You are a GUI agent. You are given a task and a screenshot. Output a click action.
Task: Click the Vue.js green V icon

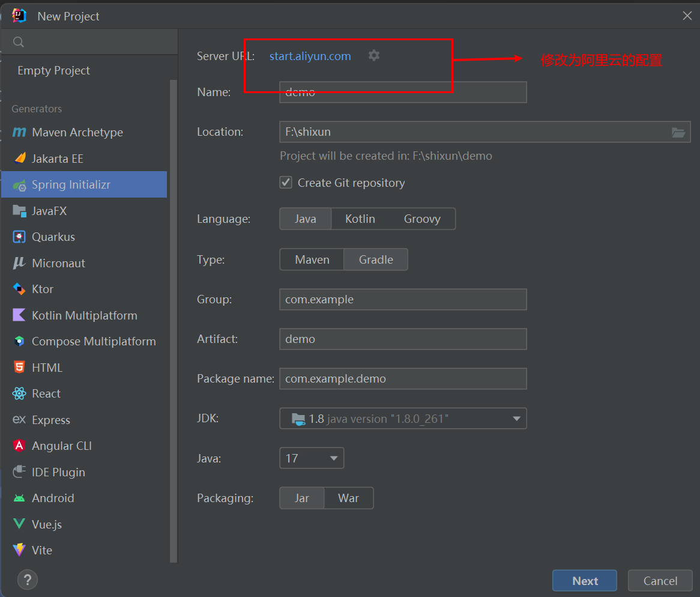point(19,524)
